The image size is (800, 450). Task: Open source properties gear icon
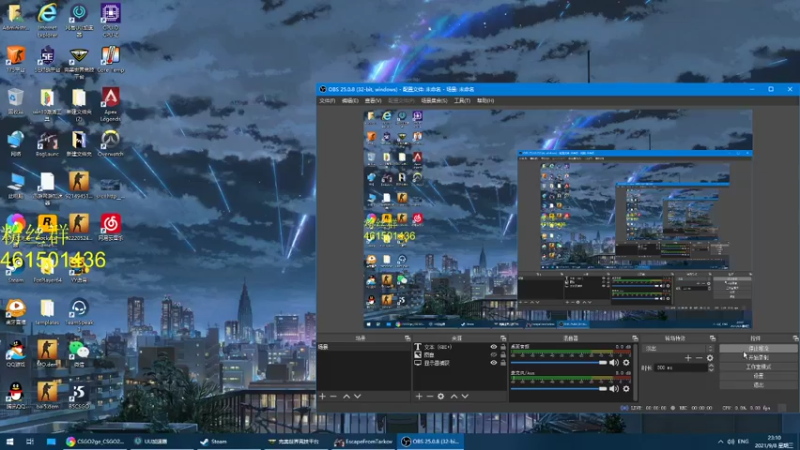click(441, 396)
